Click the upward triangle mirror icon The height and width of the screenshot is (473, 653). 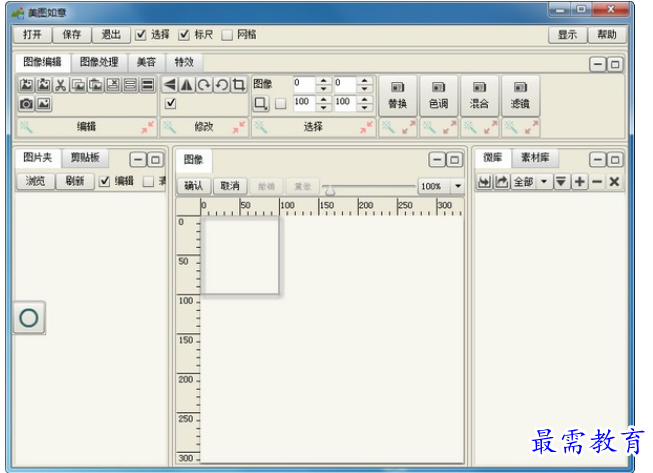click(187, 85)
